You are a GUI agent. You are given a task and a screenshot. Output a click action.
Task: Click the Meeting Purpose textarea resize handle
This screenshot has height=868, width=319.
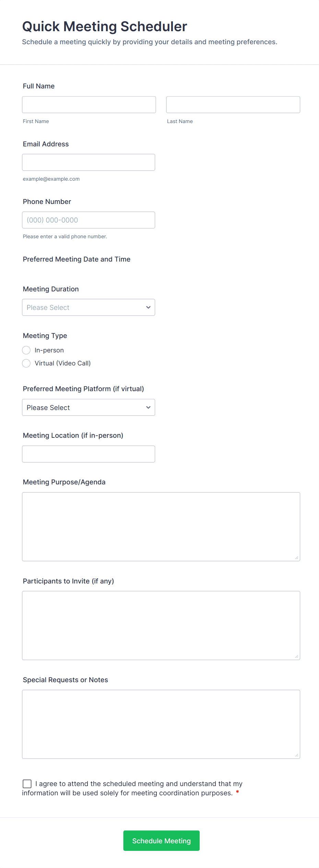click(297, 558)
